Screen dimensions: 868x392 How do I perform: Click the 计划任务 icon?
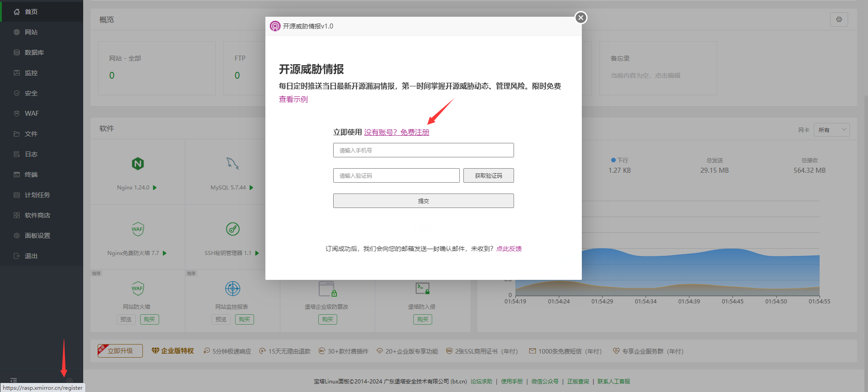pyautogui.click(x=17, y=195)
